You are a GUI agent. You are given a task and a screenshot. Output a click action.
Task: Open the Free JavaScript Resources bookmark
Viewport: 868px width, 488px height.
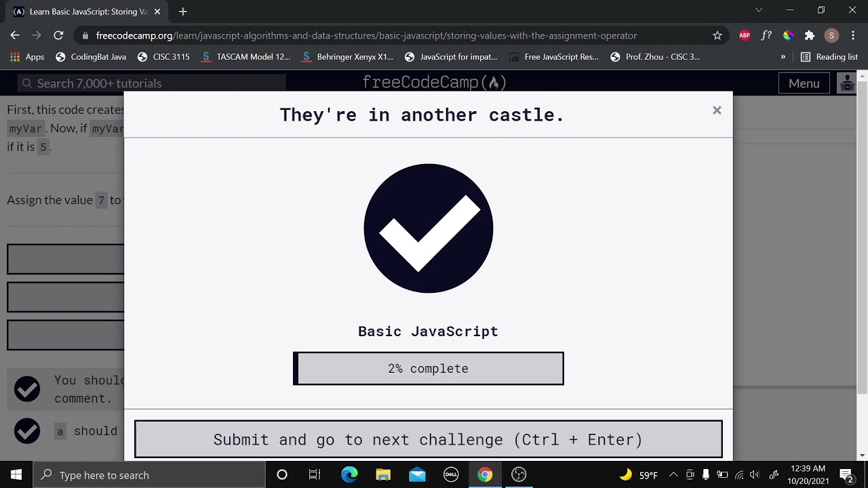click(553, 57)
